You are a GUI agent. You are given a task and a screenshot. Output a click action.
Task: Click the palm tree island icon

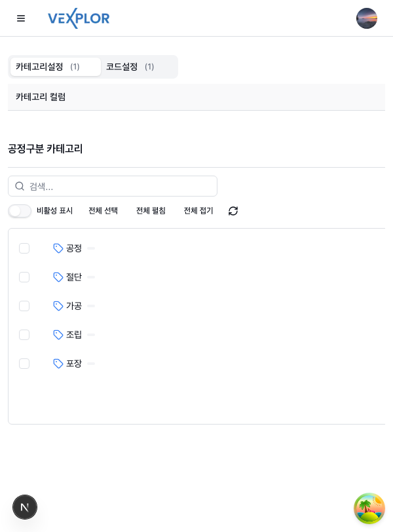pyautogui.click(x=369, y=508)
